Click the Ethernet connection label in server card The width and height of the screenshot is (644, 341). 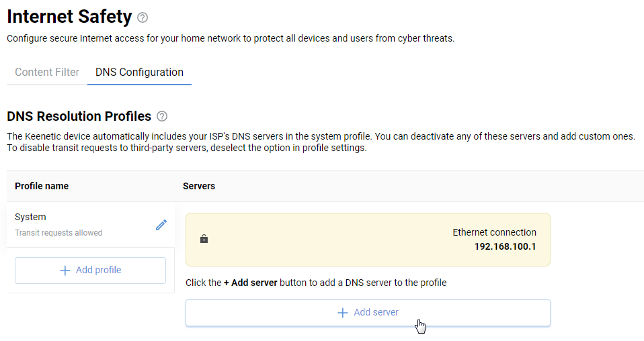tap(494, 233)
